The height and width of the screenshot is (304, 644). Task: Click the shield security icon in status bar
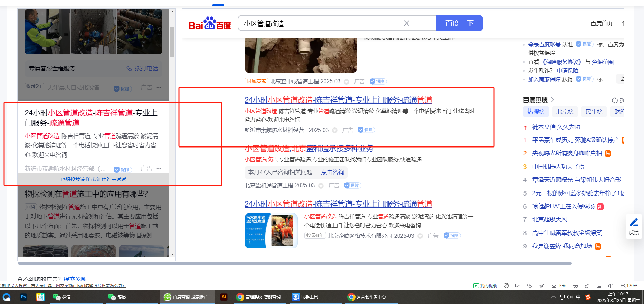pyautogui.click(x=506, y=286)
